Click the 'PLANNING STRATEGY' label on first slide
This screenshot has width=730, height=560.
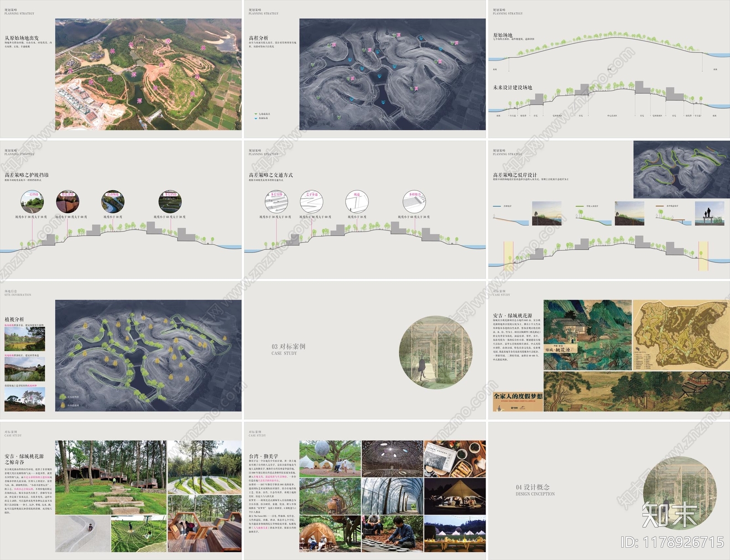[x=19, y=13]
